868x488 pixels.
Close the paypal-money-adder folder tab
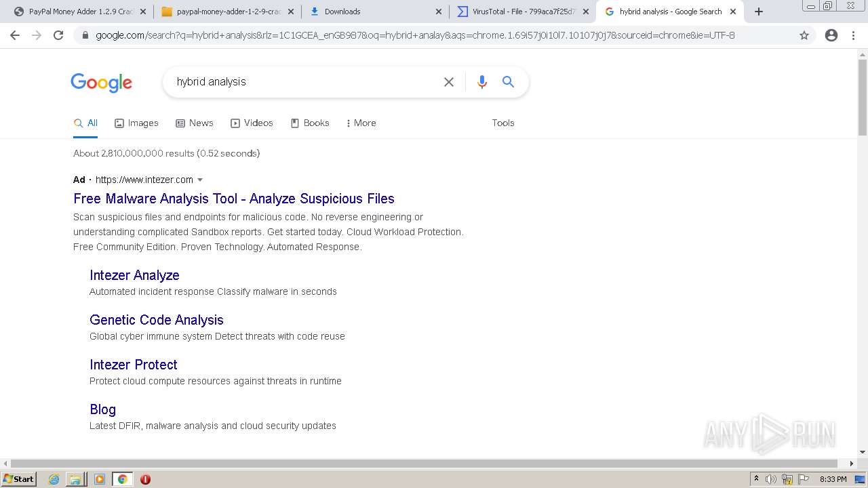291,12
